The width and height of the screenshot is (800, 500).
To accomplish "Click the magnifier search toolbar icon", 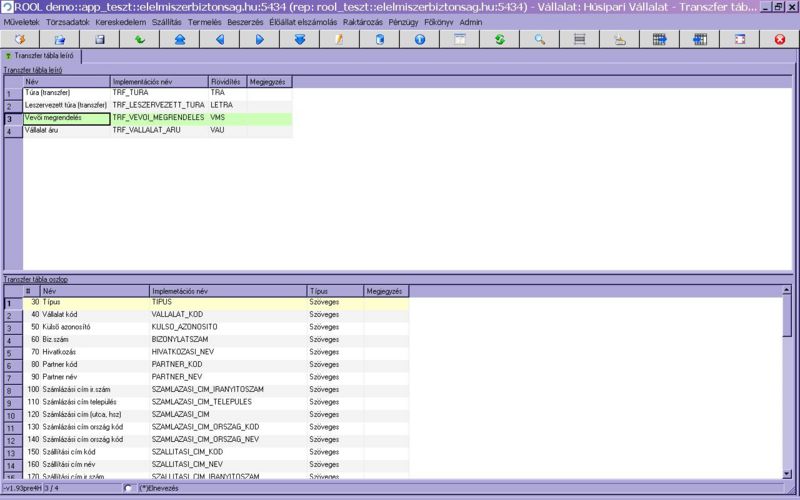I will pos(540,39).
